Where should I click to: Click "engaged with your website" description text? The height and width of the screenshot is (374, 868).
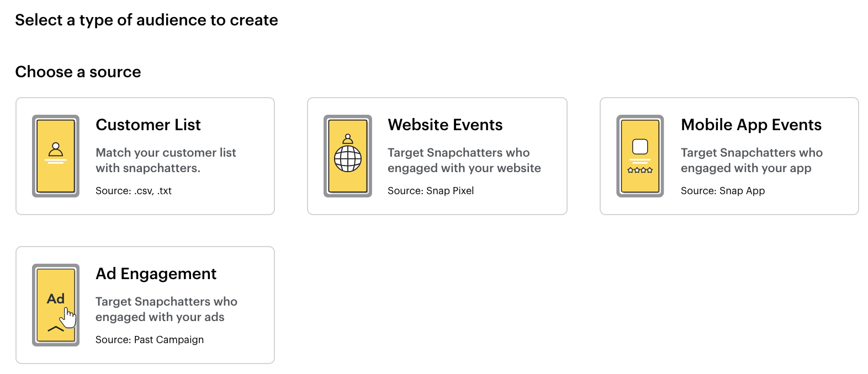click(464, 168)
